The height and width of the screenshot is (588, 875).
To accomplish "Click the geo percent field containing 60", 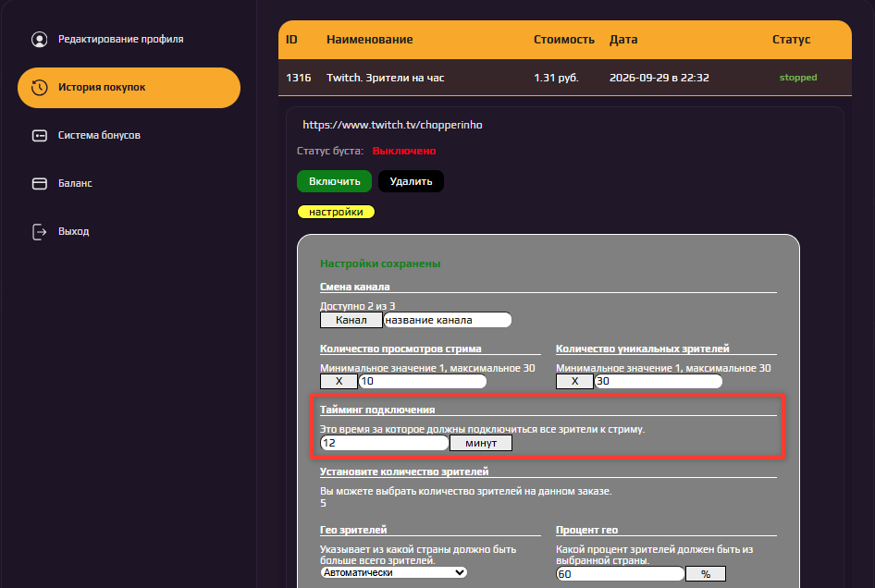I will [x=620, y=574].
